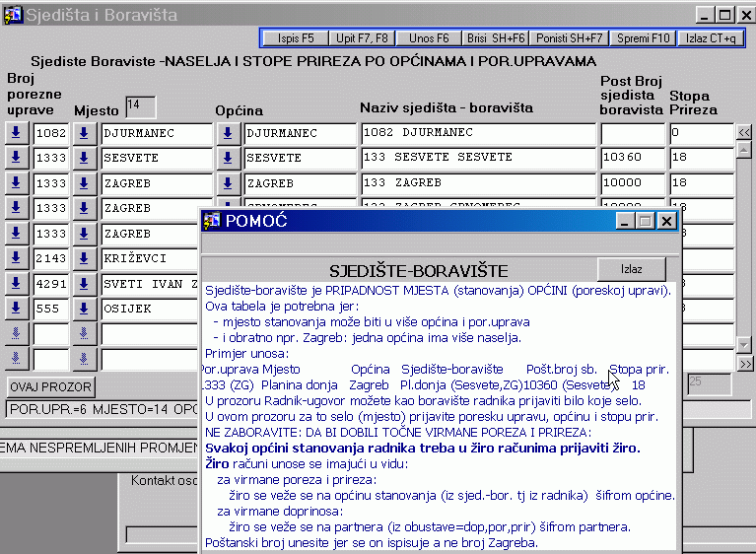756x554 pixels.
Task: Close the Sjedišta i Boravišta window
Action: (x=745, y=15)
